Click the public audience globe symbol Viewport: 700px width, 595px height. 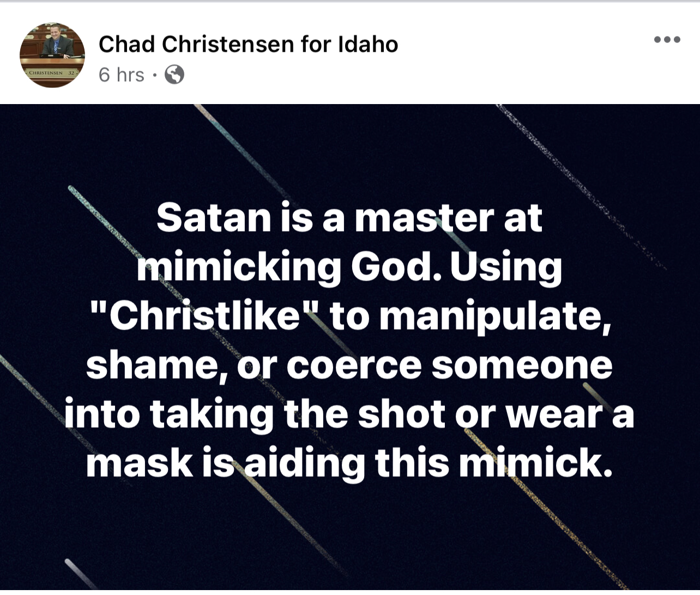tap(174, 75)
